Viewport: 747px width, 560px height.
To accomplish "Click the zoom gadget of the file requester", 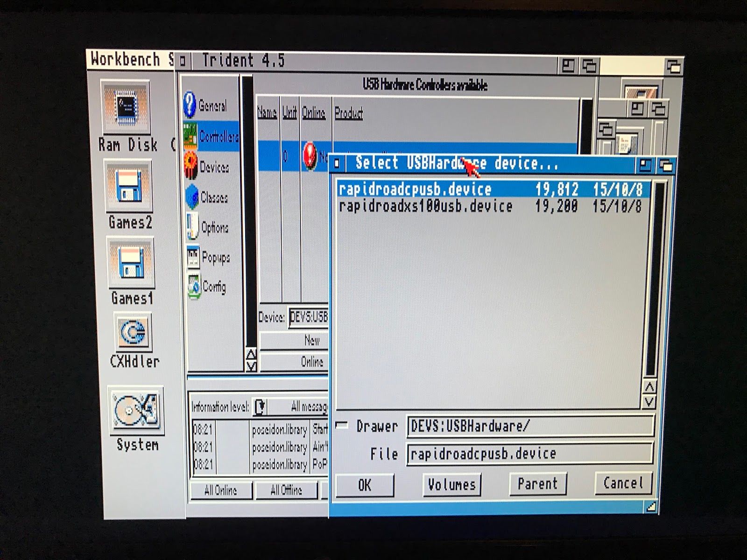I will [x=645, y=165].
